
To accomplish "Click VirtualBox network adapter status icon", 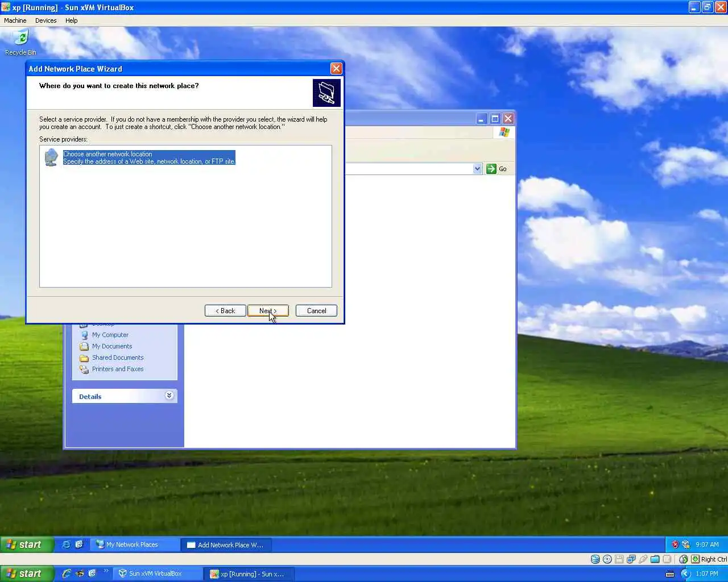I will tap(631, 559).
